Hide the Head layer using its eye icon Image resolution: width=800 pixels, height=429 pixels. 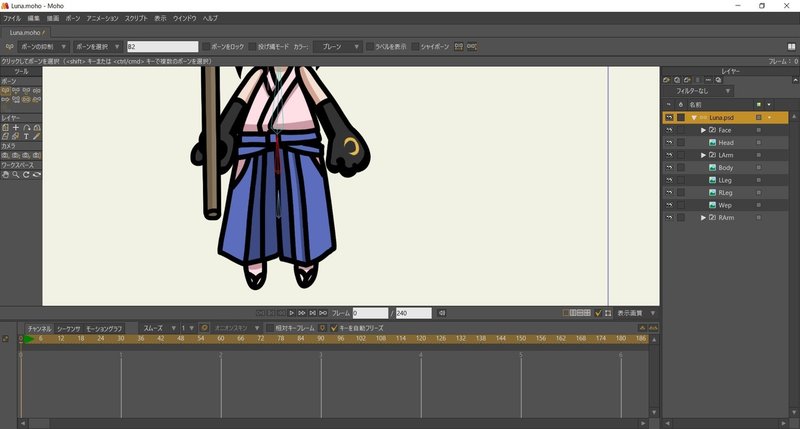[x=669, y=143]
